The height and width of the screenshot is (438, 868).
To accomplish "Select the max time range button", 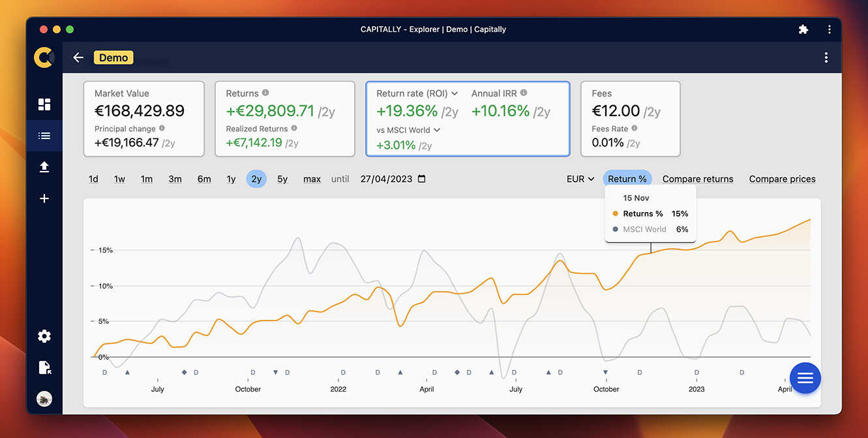I will pyautogui.click(x=312, y=178).
